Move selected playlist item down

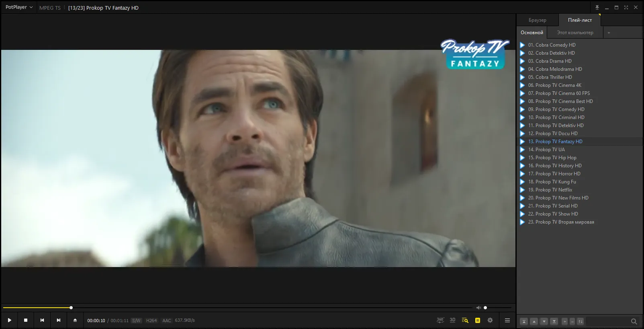544,321
